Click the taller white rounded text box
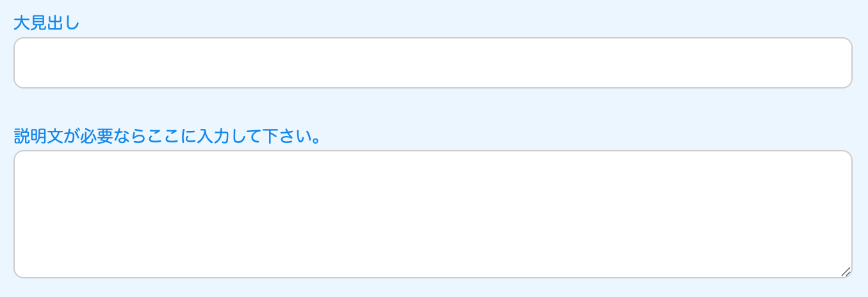The height and width of the screenshot is (297, 868). (x=432, y=214)
